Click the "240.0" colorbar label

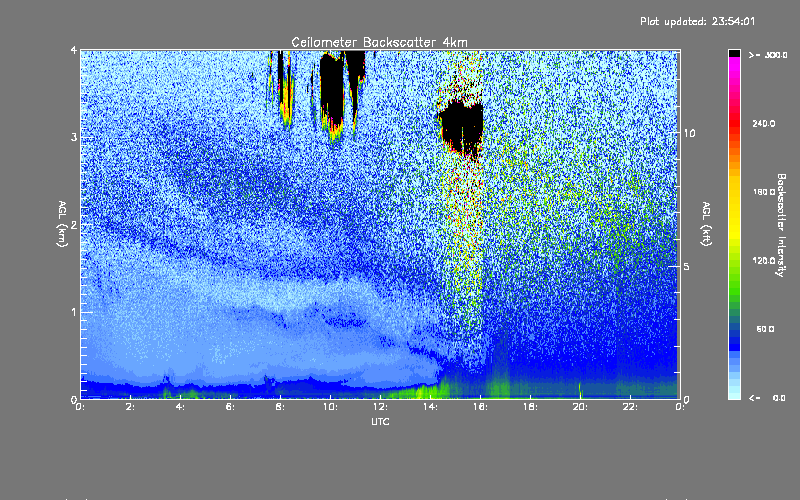[764, 123]
